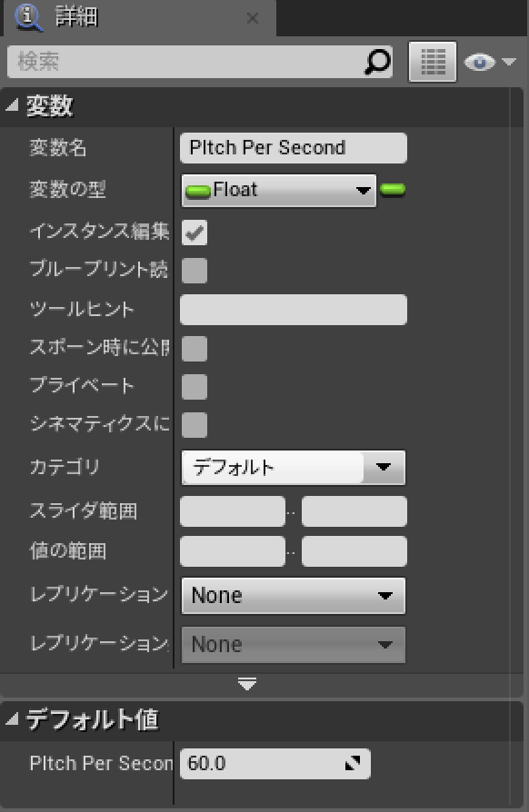Enable the プライベート checkbox
529x812 pixels.
[195, 387]
